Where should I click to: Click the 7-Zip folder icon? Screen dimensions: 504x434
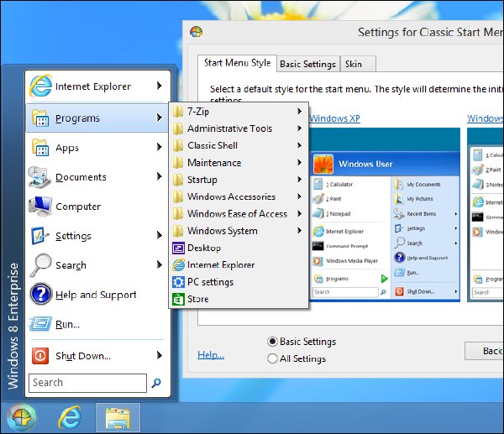pyautogui.click(x=178, y=112)
